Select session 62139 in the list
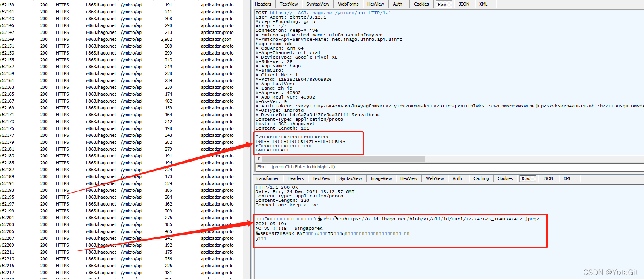Viewport: 644px width, 279px height. coord(121,5)
